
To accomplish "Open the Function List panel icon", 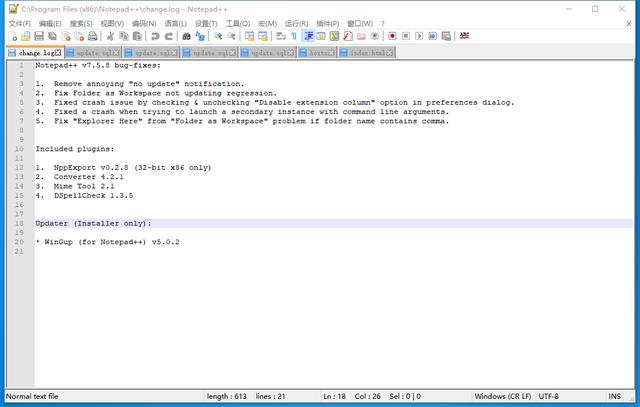I will [x=348, y=36].
